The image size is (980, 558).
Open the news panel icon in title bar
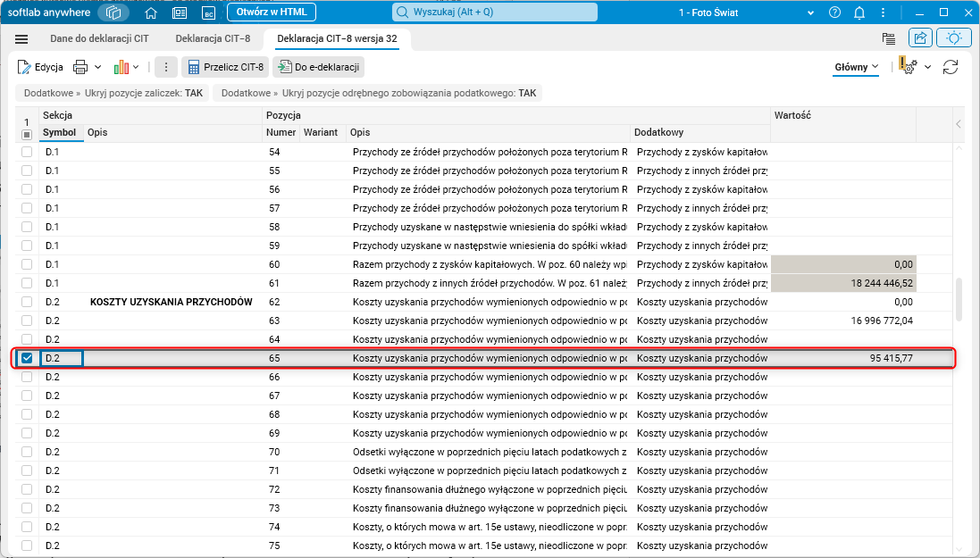pos(180,12)
